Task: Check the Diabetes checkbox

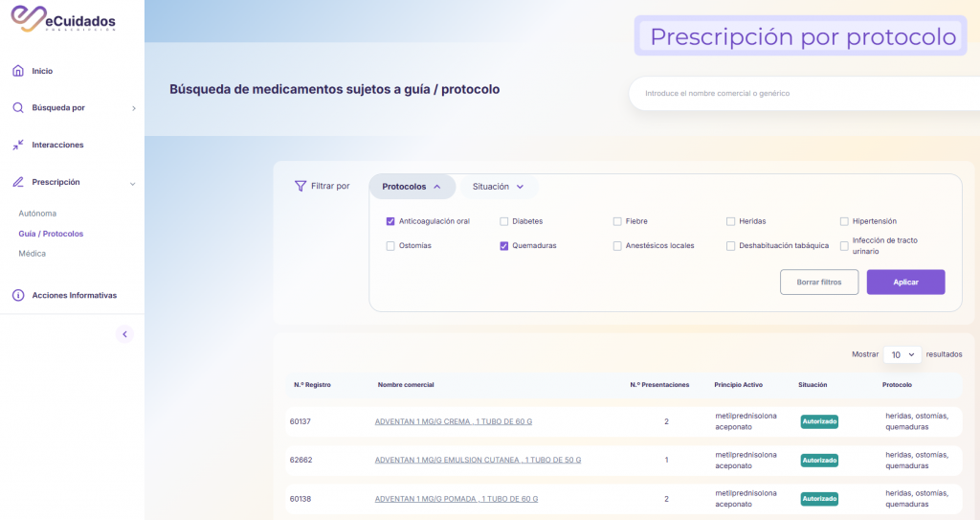Action: pos(503,221)
